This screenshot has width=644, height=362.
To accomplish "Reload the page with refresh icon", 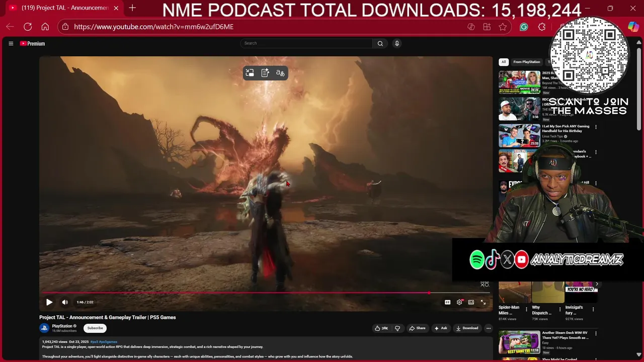I will [28, 27].
